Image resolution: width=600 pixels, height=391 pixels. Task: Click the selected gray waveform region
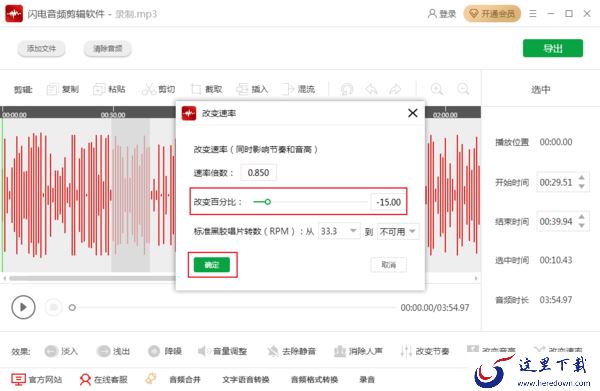tap(130, 195)
